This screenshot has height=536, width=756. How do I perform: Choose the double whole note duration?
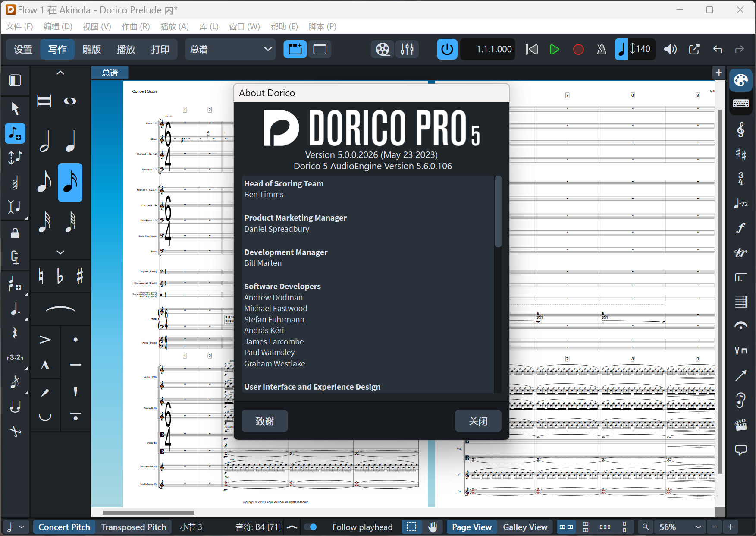(44, 101)
